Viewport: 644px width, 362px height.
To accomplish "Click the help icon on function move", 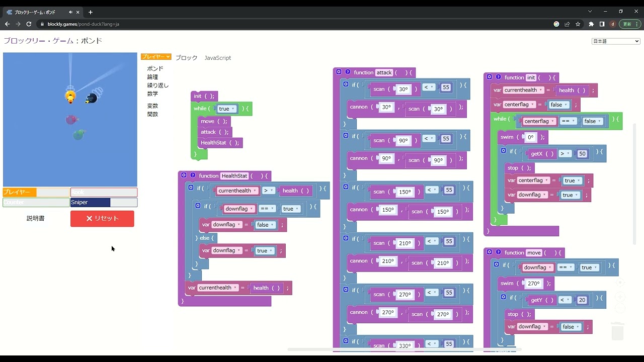I will [x=499, y=252].
